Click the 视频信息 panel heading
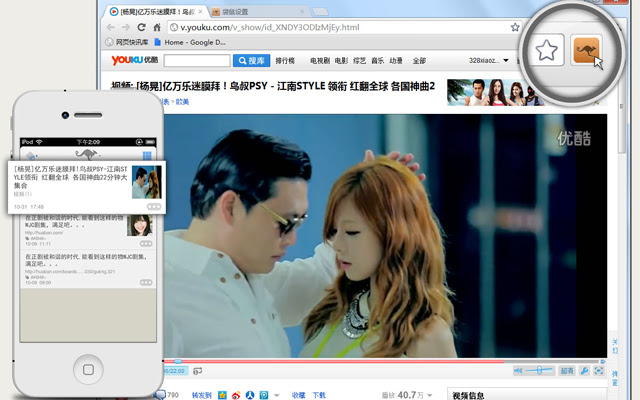 point(468,395)
